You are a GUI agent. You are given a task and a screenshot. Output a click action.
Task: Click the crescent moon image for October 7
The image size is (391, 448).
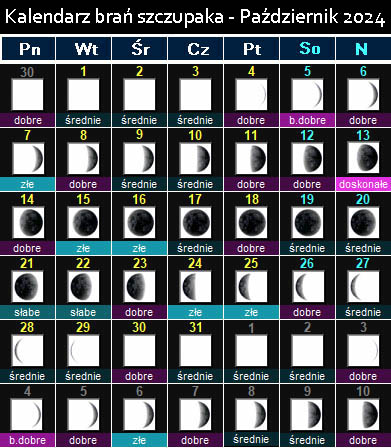pos(27,158)
